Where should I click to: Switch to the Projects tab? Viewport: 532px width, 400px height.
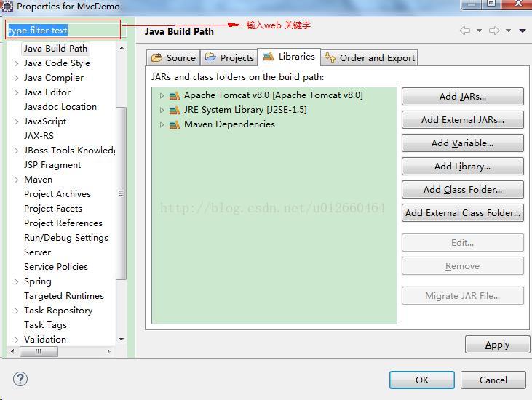coord(229,58)
